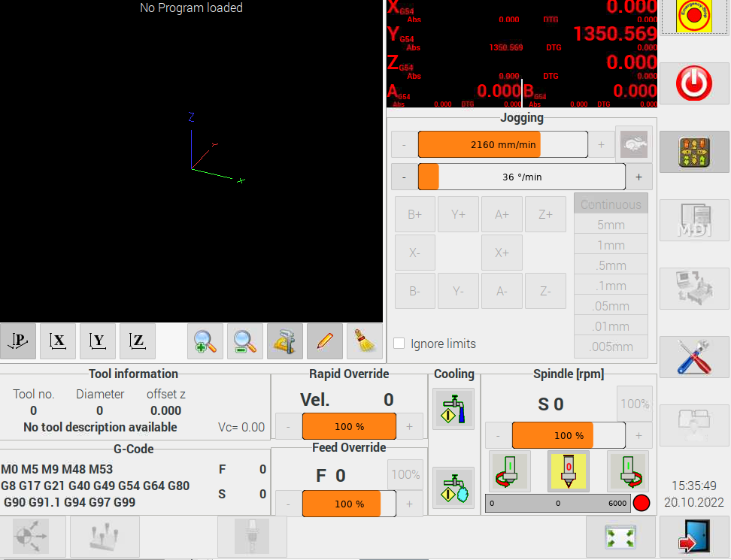Clear the preview plot with broom
The width and height of the screenshot is (731, 560).
pyautogui.click(x=365, y=341)
